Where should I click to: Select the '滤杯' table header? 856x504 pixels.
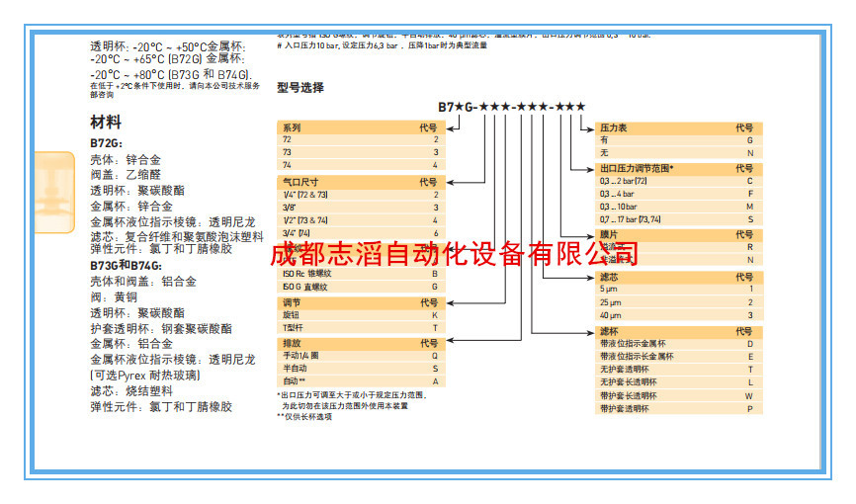click(x=679, y=331)
